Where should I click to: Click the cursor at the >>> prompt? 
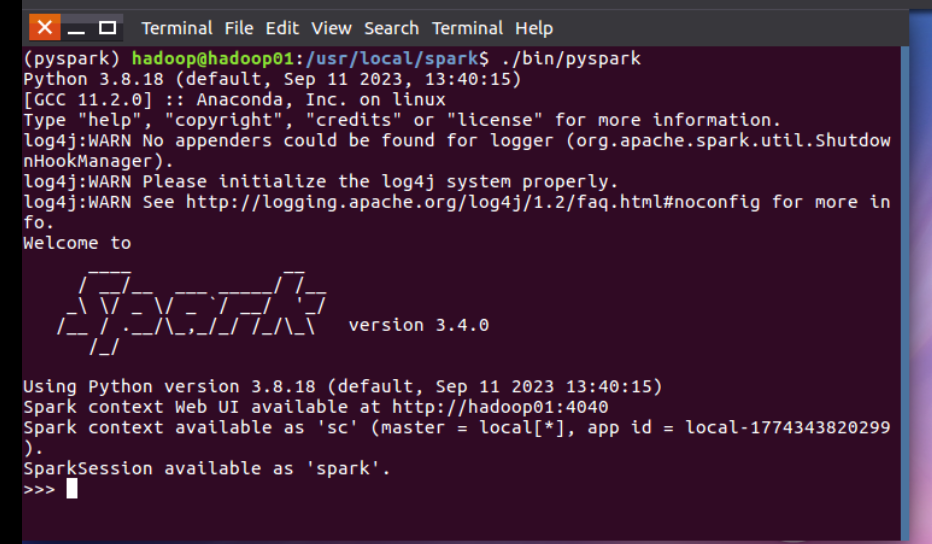click(x=72, y=489)
